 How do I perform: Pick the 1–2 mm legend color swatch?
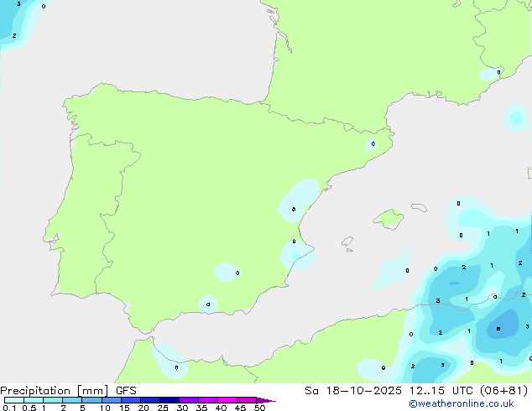pyautogui.click(x=53, y=400)
